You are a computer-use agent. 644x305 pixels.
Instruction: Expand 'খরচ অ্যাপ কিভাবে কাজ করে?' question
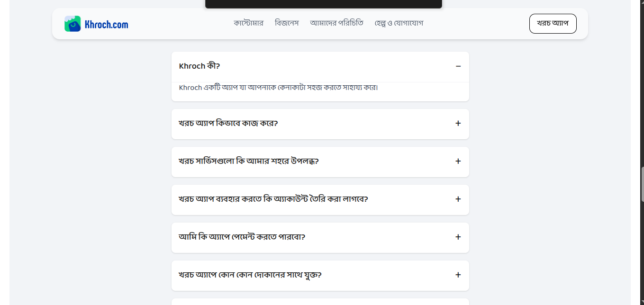320,124
